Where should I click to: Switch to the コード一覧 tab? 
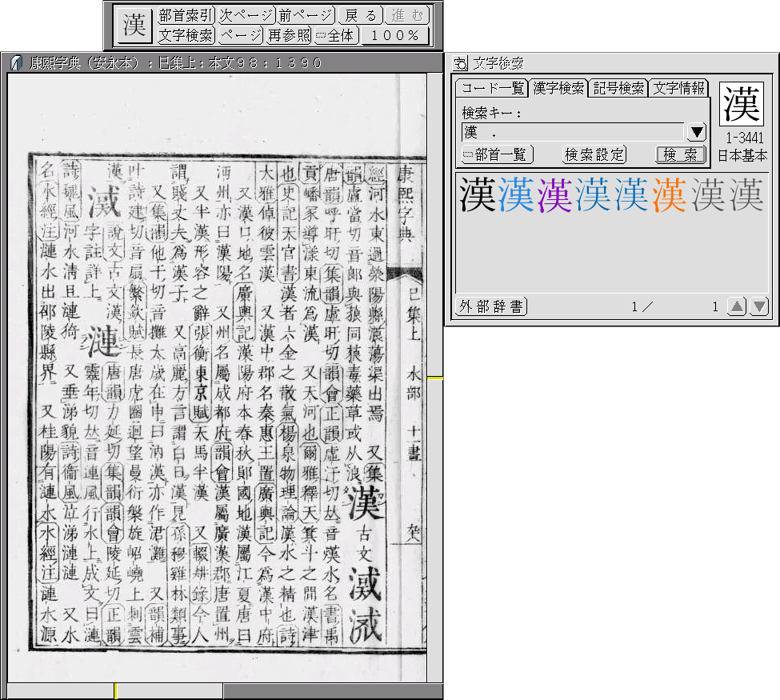(x=493, y=88)
